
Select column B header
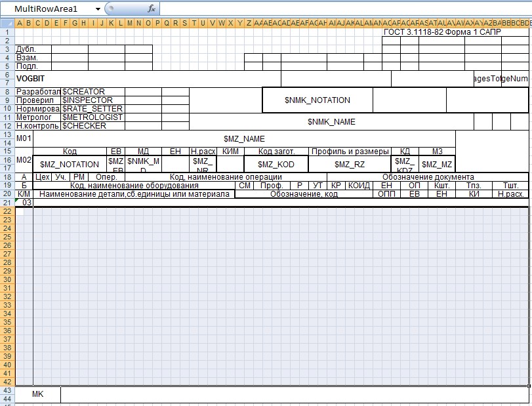point(29,24)
